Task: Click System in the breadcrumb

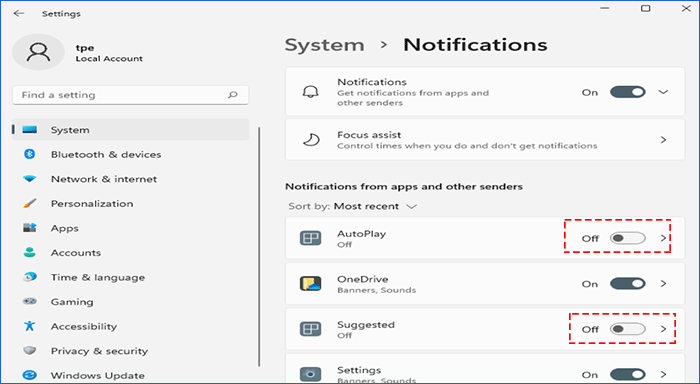Action: point(325,45)
